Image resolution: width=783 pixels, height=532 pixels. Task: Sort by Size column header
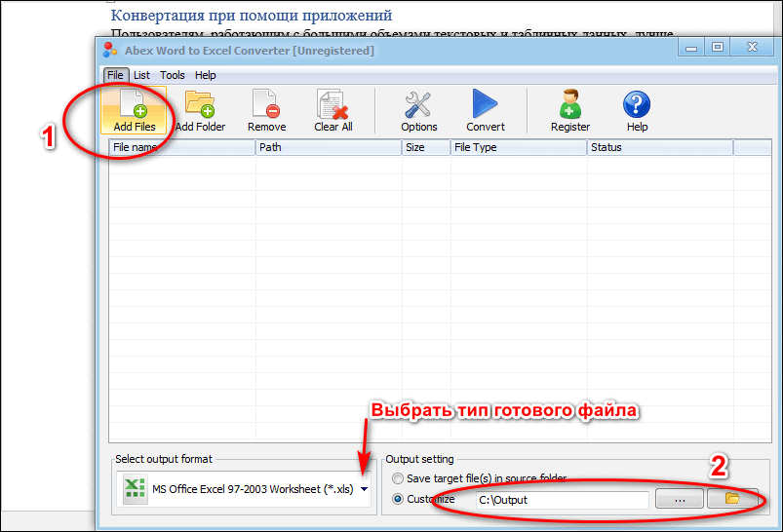[426, 147]
